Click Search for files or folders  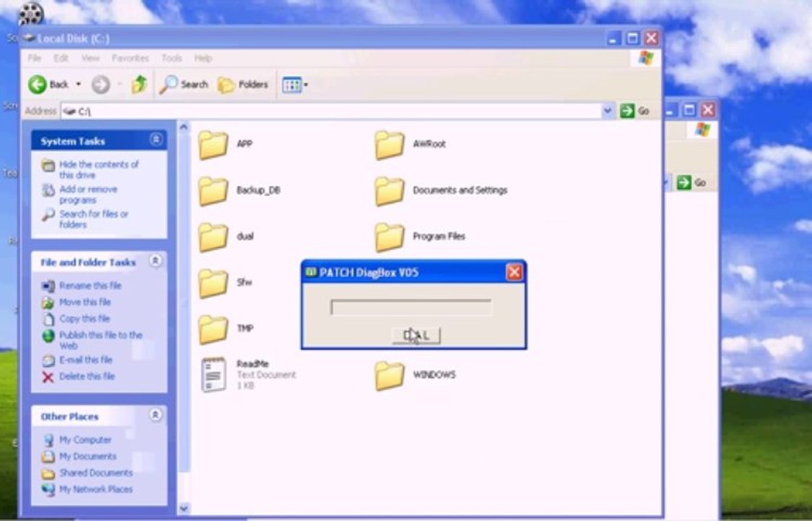click(x=94, y=219)
